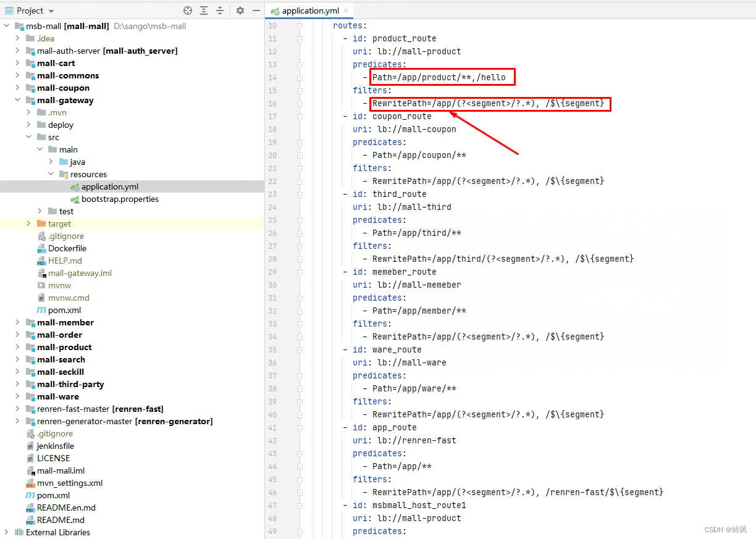The width and height of the screenshot is (756, 539).
Task: Open HELP.md file
Action: [65, 261]
